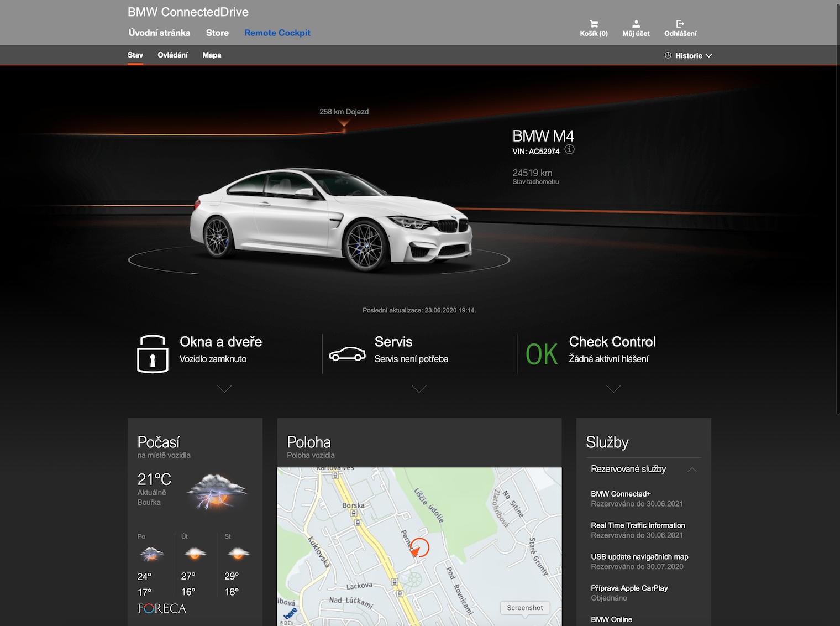
Task: Click the Okna a dveře heading
Action: tap(221, 342)
